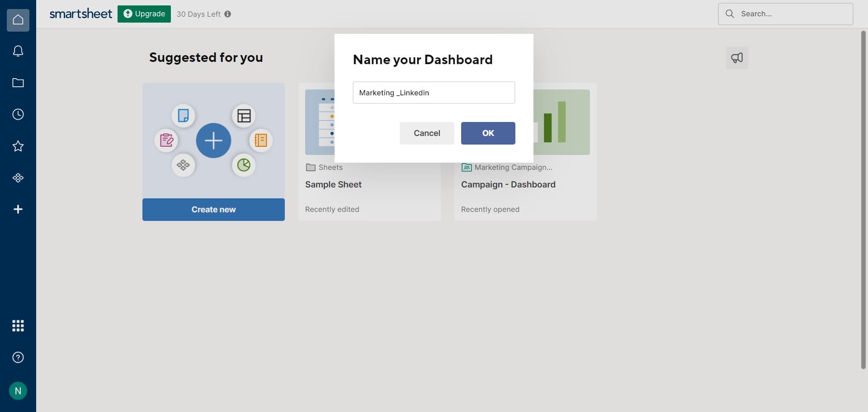Open WorkApps via the sidebar icon
This screenshot has width=868, height=412.
18,177
